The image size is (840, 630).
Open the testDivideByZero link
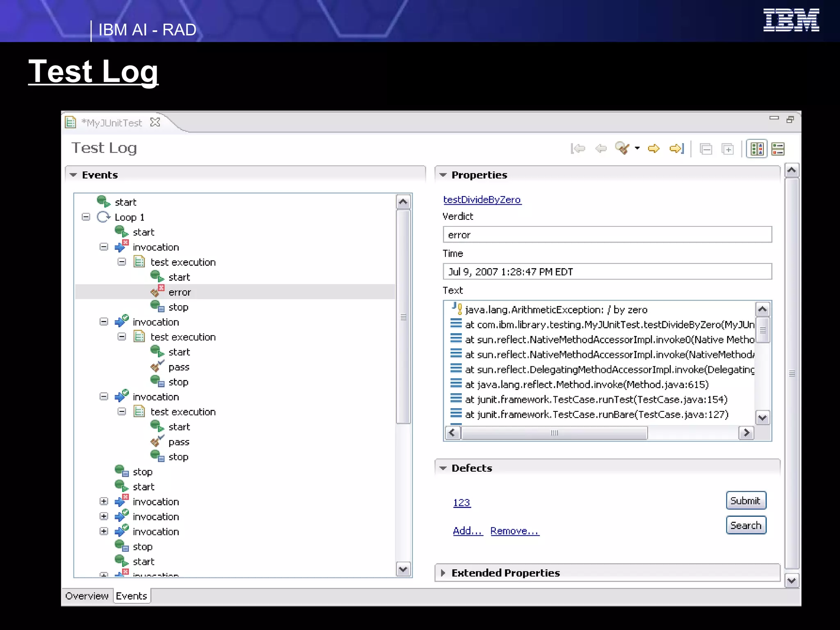coord(482,200)
